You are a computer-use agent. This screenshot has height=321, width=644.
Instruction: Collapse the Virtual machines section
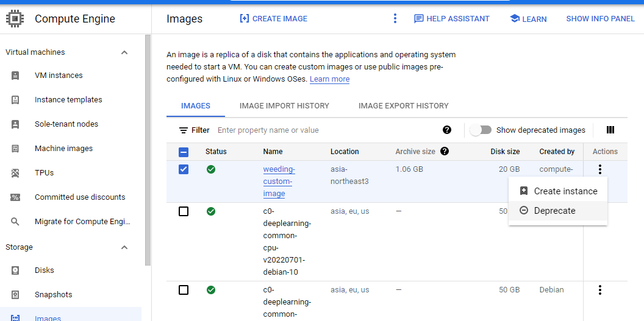click(x=124, y=52)
